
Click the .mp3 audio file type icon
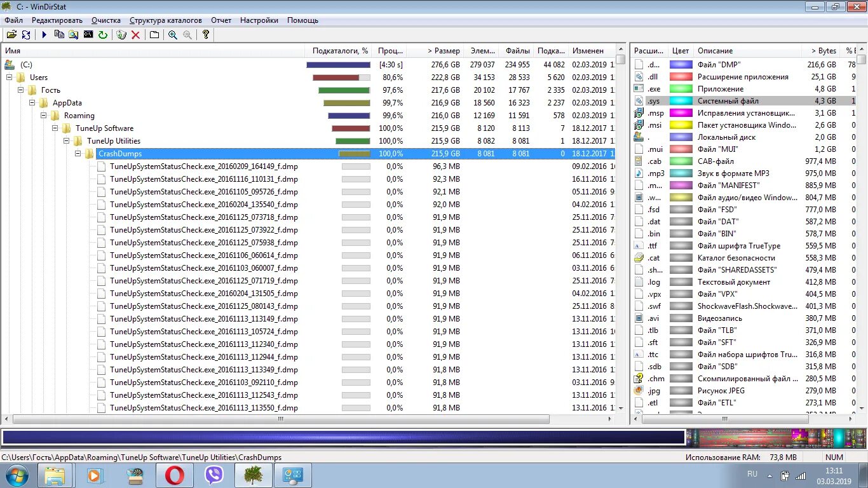(639, 173)
